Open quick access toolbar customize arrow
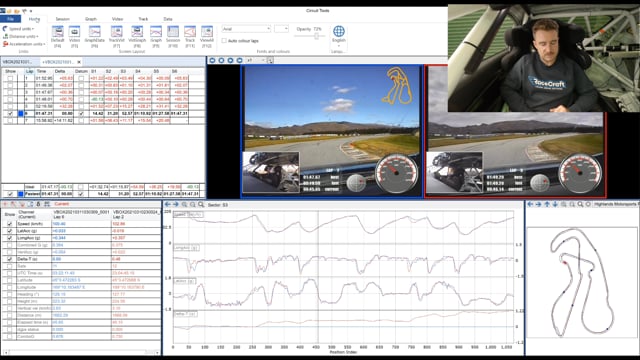Image resolution: width=640 pixels, height=360 pixels. [x=31, y=11]
